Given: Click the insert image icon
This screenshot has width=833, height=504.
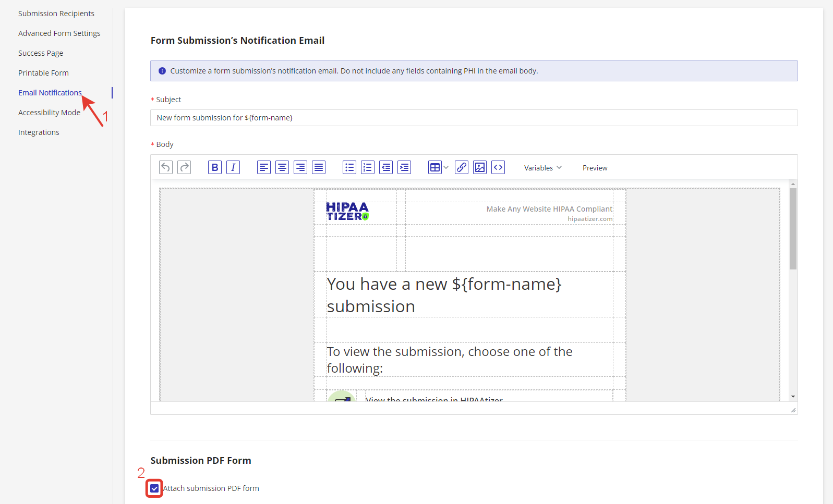Looking at the screenshot, I should pyautogui.click(x=480, y=167).
